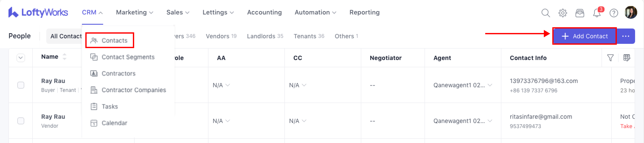Image resolution: width=644 pixels, height=143 pixels.
Task: Open the table filter funnel icon
Action: click(610, 58)
